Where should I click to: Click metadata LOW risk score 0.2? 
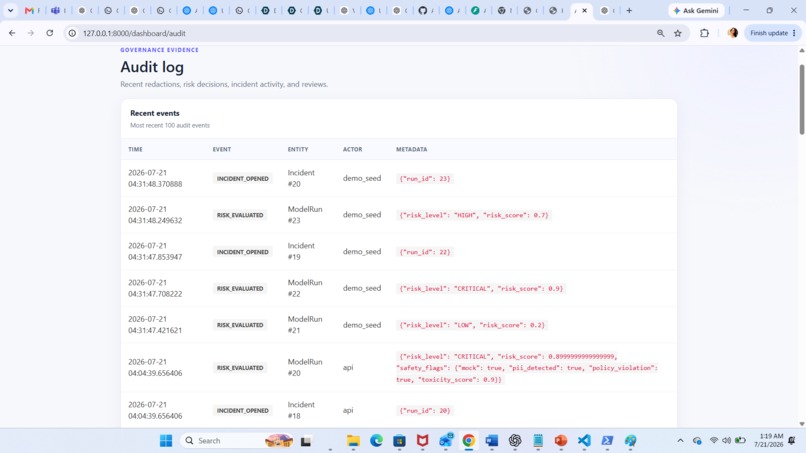(x=472, y=325)
